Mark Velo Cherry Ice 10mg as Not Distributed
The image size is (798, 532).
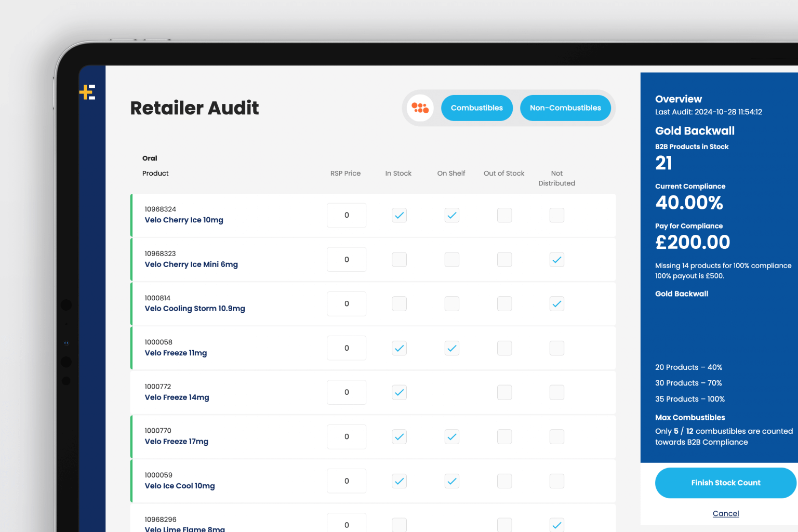coord(557,215)
